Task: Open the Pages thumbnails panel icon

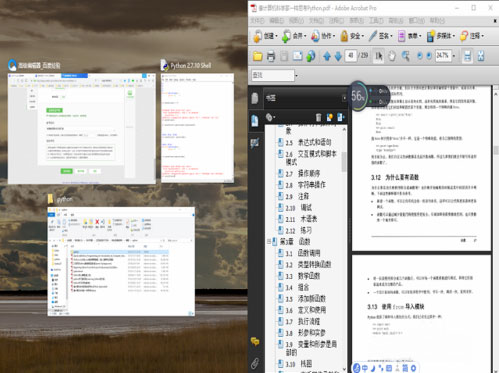Action: (x=255, y=98)
